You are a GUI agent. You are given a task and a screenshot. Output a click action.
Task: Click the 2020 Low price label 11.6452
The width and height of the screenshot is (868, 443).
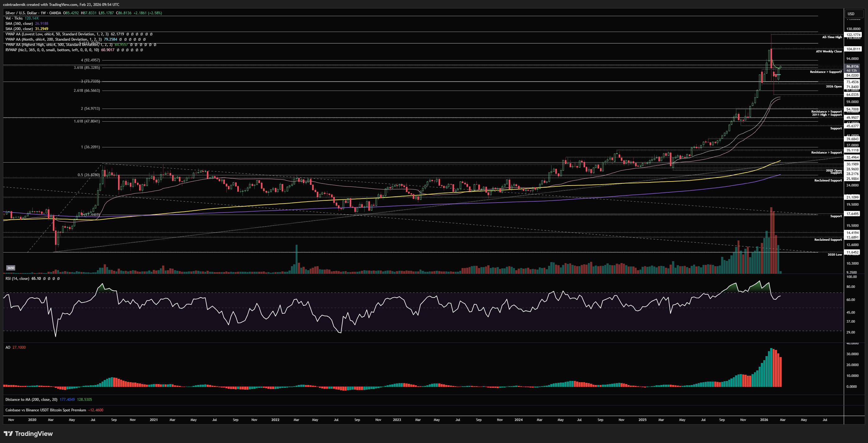point(852,252)
